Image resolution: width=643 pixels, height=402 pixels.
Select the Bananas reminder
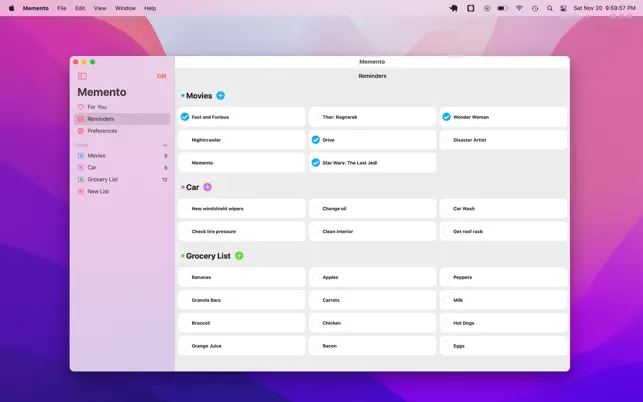click(x=242, y=277)
